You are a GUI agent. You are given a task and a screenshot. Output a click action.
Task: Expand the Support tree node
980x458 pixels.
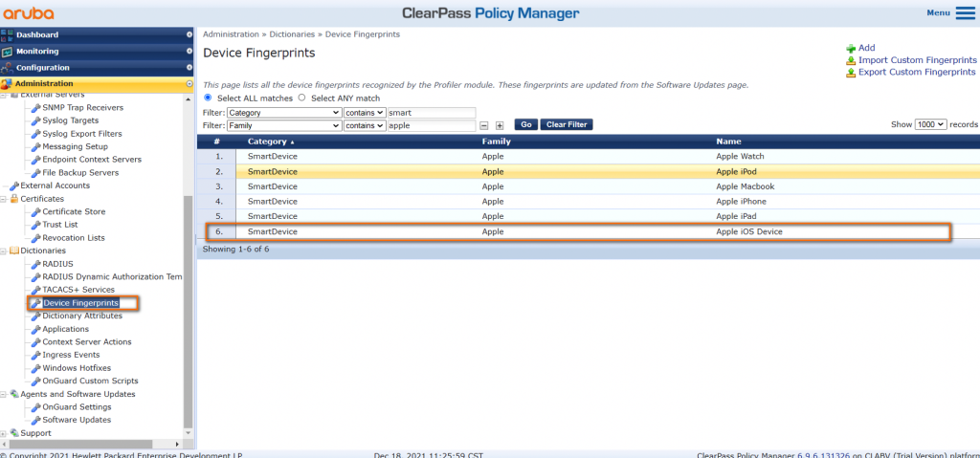5,433
